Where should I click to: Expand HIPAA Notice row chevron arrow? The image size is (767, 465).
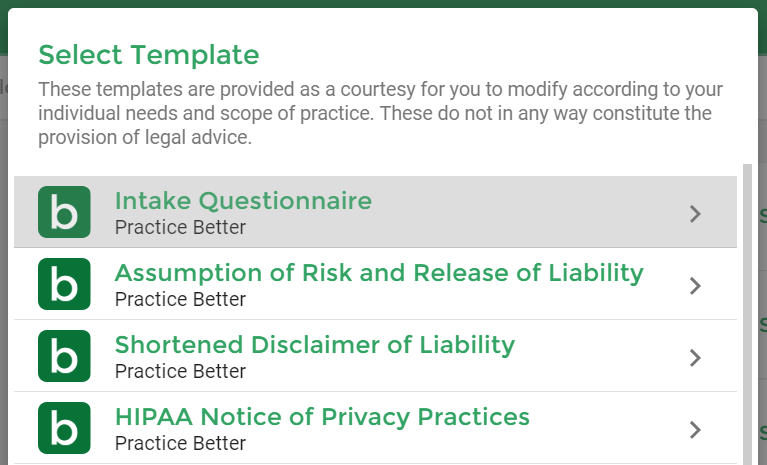coord(695,430)
